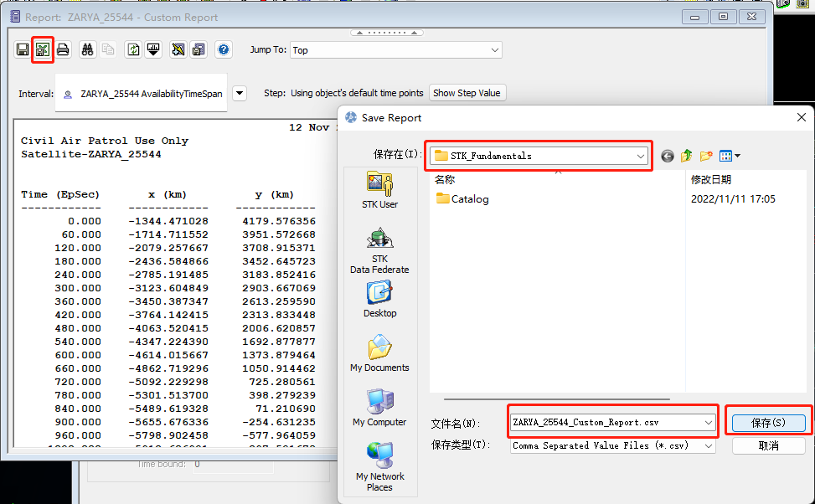815x504 pixels.
Task: Open report Help with the question mark icon
Action: 223,49
